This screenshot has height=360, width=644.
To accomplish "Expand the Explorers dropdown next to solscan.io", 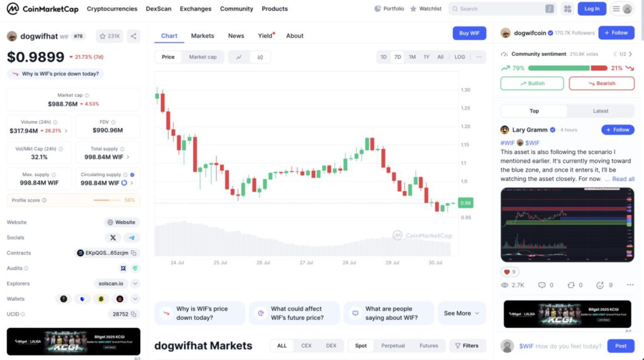I will click(x=135, y=283).
